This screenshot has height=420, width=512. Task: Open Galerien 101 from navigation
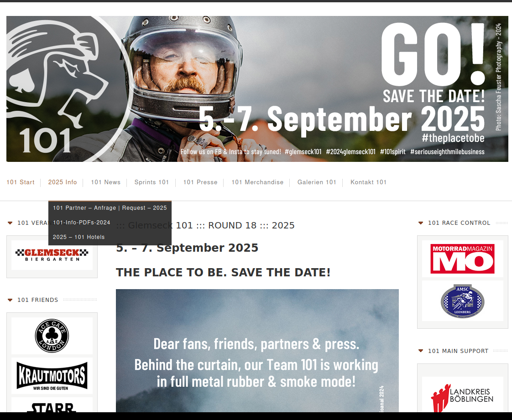[x=317, y=182]
